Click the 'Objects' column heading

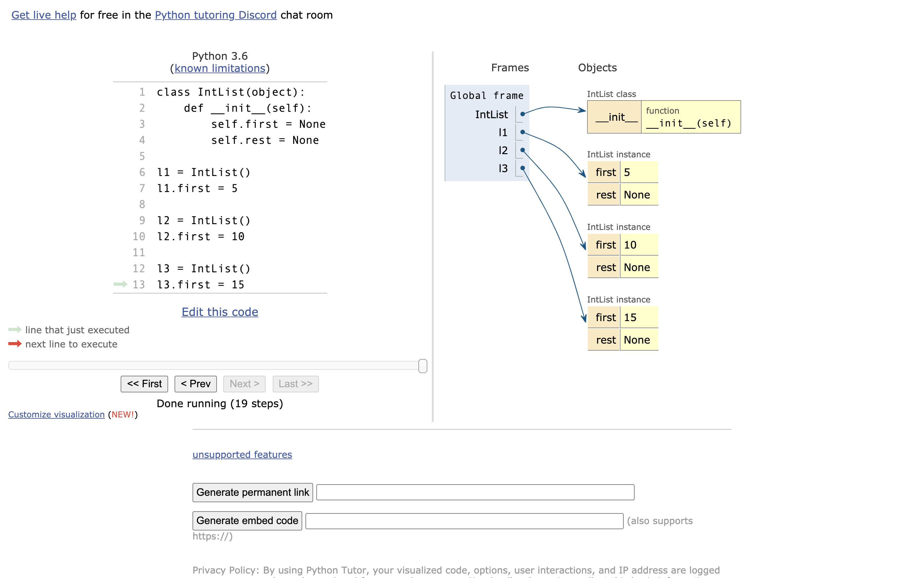597,68
